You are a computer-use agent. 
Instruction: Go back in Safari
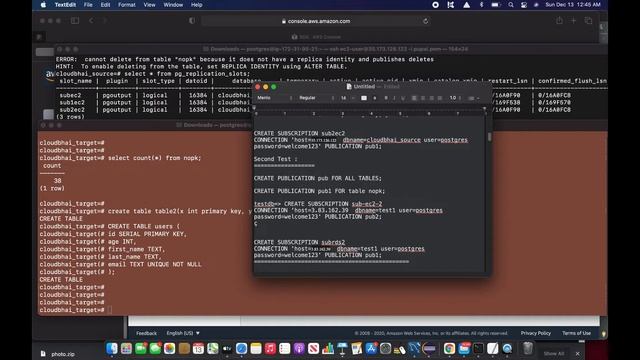[x=91, y=20]
